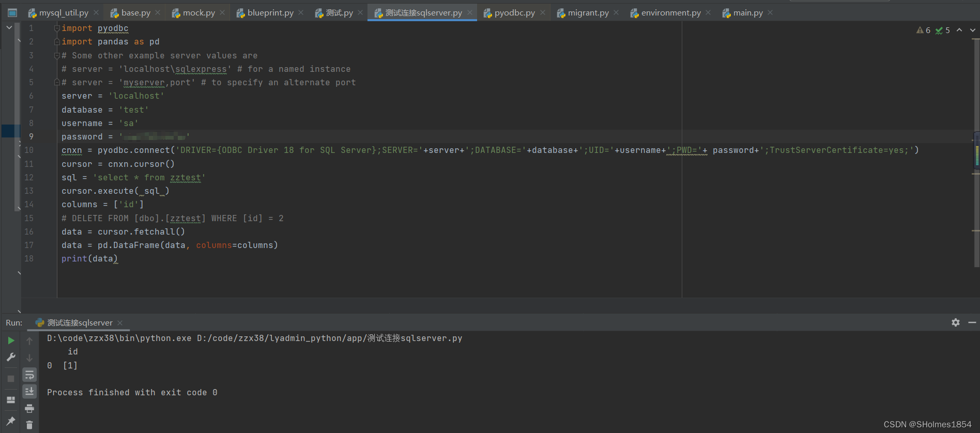The width and height of the screenshot is (980, 433).
Task: Restore run panel layout icon
Action: [11, 400]
